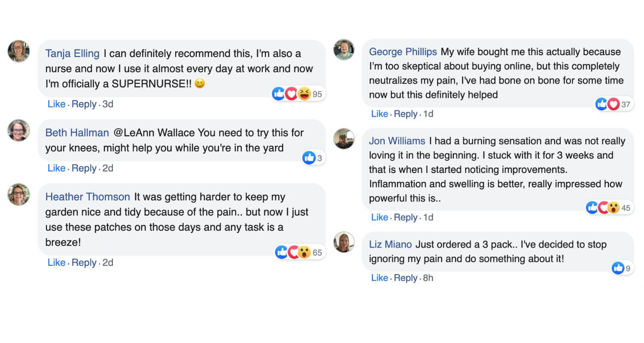Like Heather Thomson's comment
This screenshot has height=343, width=644.
56,262
